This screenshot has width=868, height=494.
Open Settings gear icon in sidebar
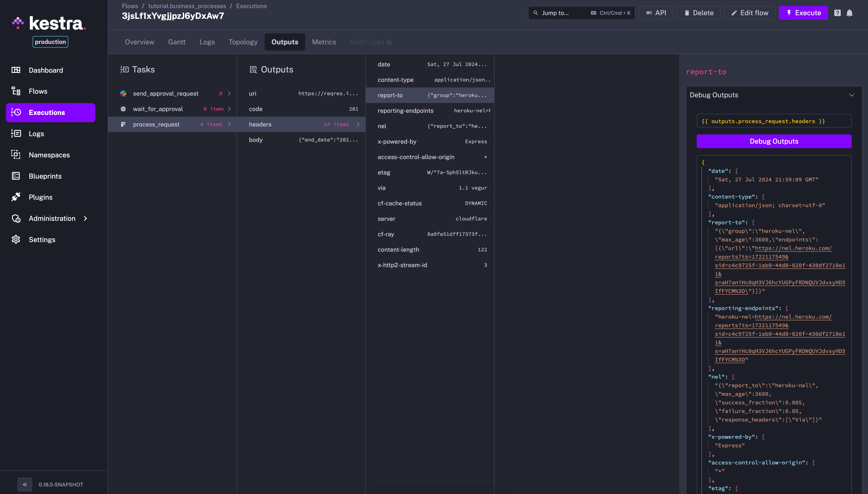tap(16, 239)
